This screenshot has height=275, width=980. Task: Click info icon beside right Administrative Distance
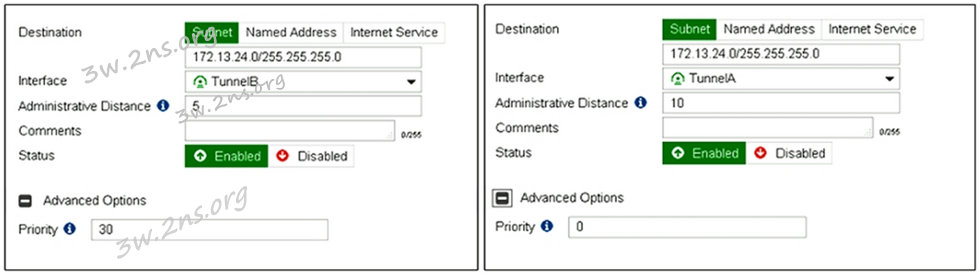pos(640,103)
